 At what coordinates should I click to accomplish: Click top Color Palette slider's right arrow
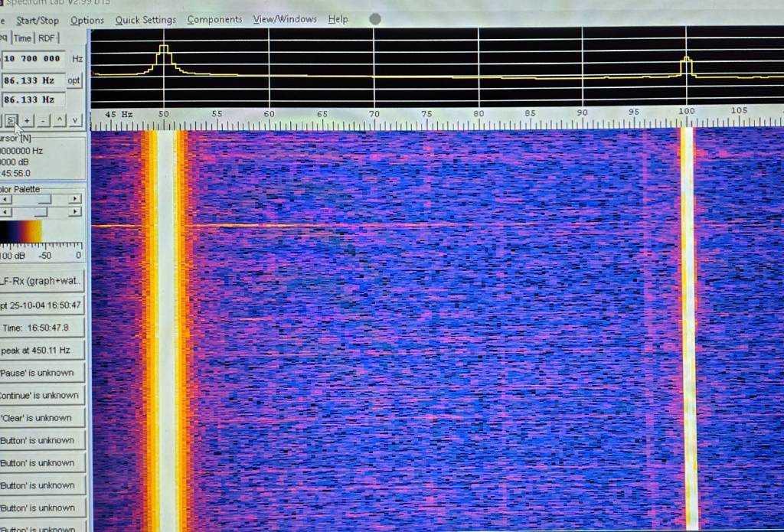[x=74, y=199]
